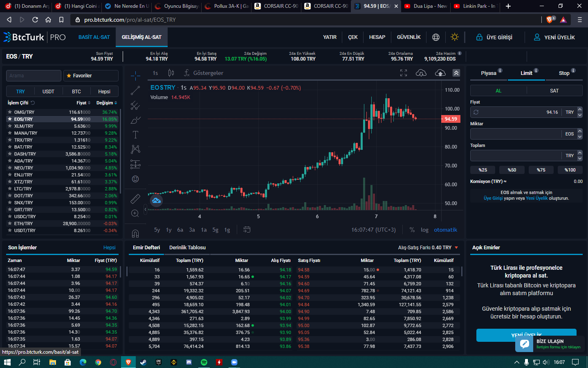Viewport: 588px width, 368px height.
Task: Click the Miktar amount input field
Action: [x=516, y=134]
